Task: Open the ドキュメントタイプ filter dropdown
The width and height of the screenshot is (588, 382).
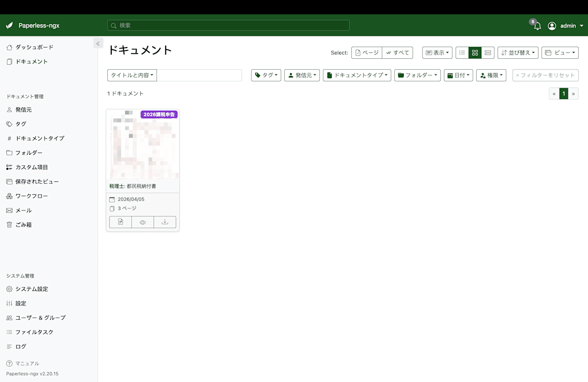Action: (357, 76)
